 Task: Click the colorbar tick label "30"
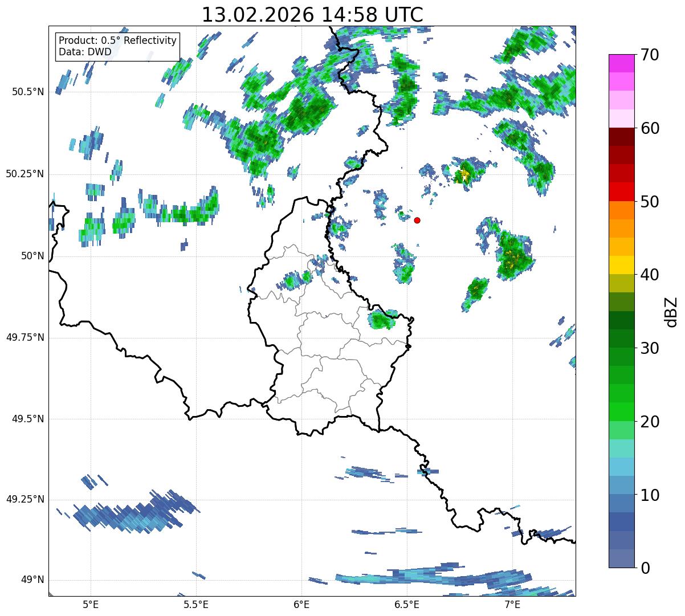click(x=649, y=348)
